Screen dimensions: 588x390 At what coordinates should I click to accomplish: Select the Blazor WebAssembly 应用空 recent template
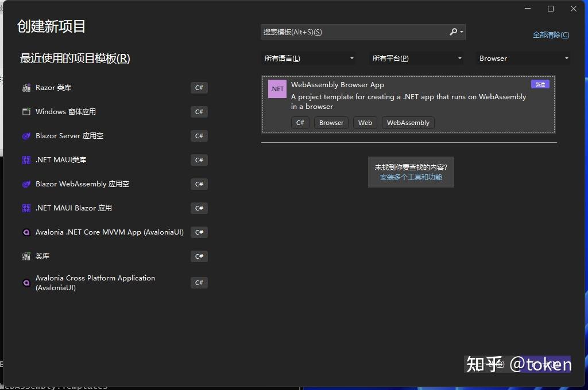point(83,184)
